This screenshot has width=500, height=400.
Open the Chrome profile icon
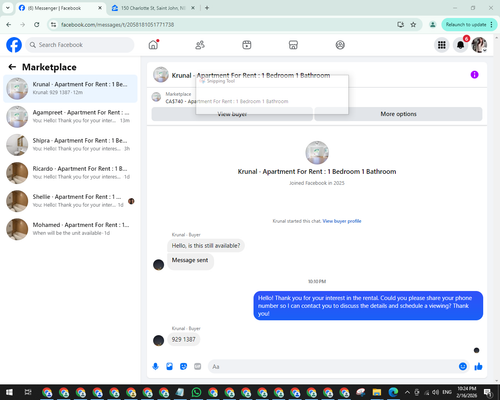433,25
